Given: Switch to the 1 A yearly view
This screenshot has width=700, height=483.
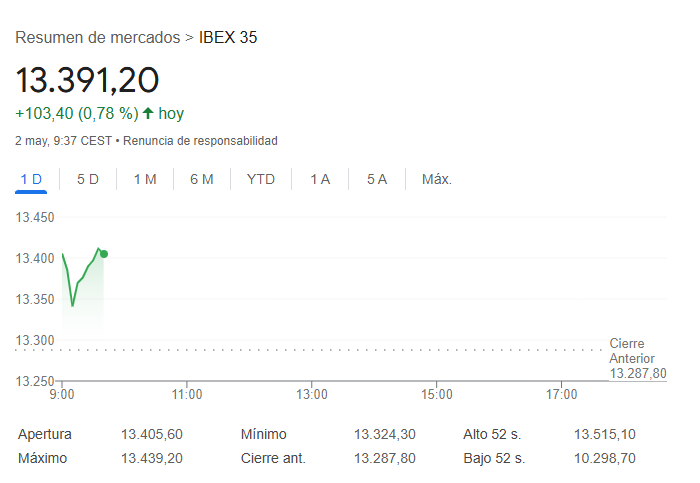Looking at the screenshot, I should coord(320,179).
